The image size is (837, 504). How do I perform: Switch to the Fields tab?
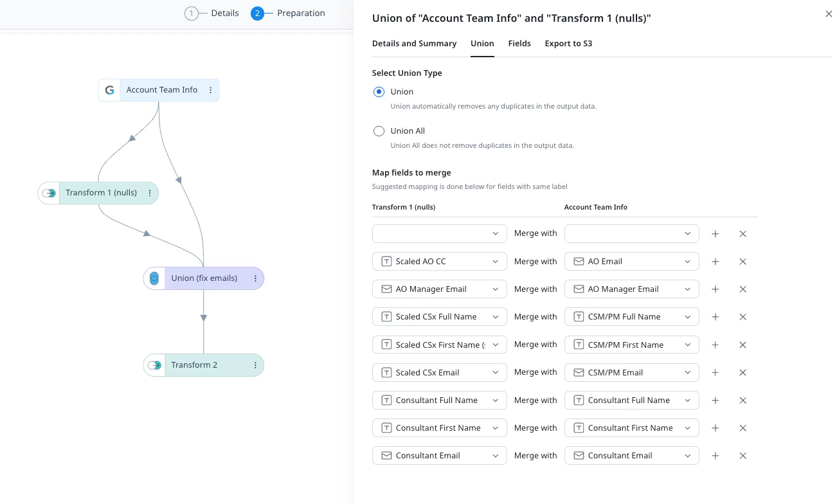519,44
